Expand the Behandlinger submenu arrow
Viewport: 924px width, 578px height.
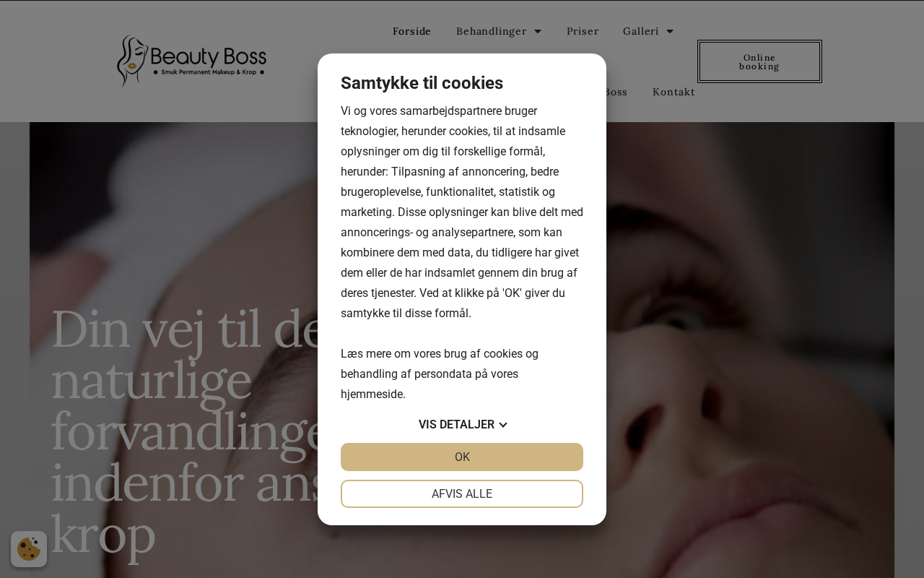538,31
